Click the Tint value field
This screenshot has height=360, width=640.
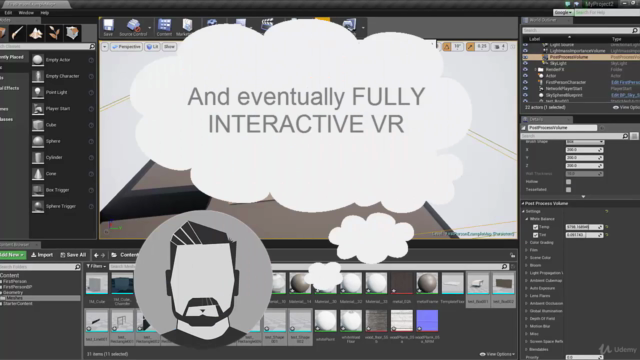pyautogui.click(x=584, y=235)
